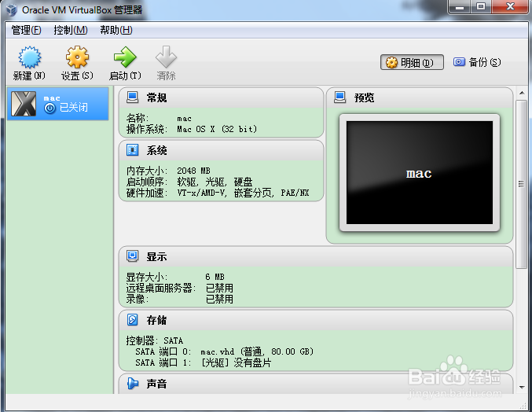Click the 声音 section speaker icon
The image size is (532, 412).
(x=133, y=384)
